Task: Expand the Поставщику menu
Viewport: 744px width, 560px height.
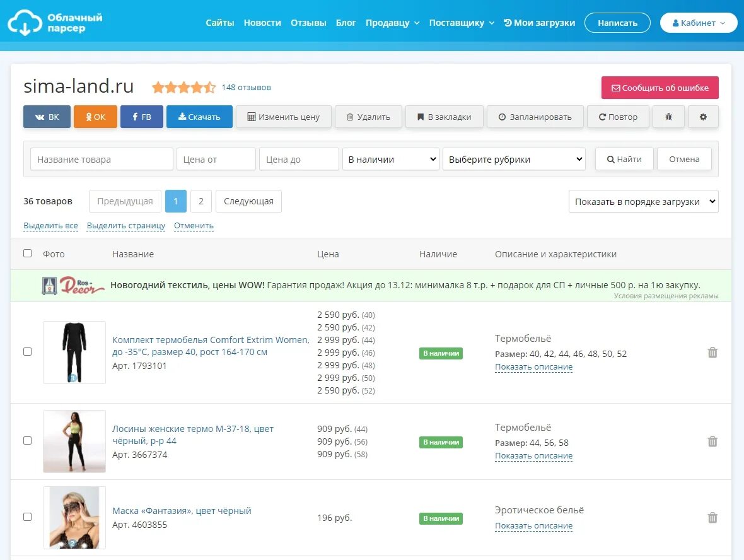Action: [x=462, y=23]
